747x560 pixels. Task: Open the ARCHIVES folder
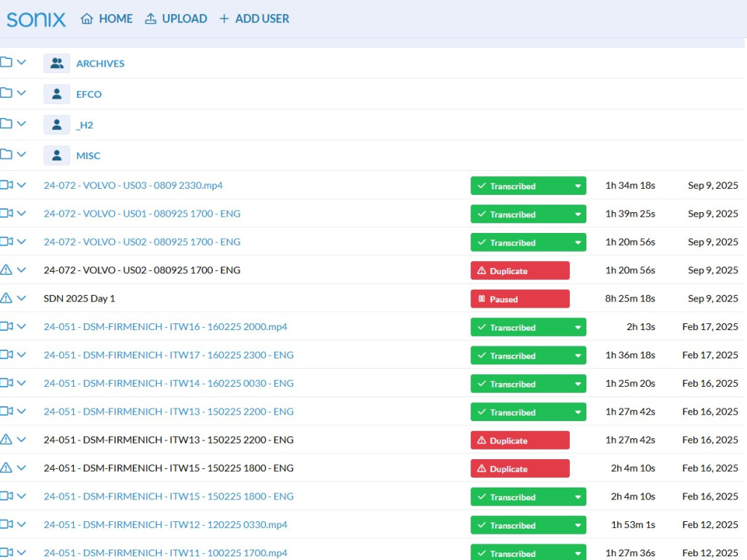[x=100, y=63]
